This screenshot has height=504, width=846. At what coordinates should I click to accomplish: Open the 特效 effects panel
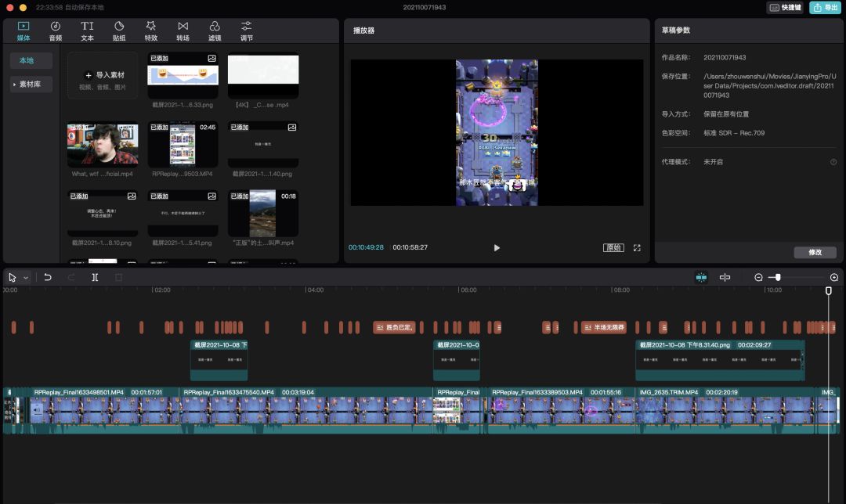150,31
